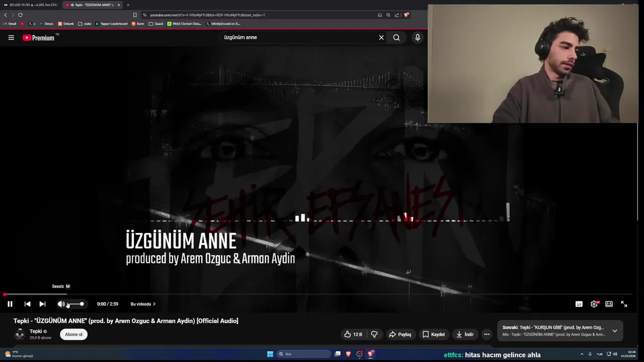Image resolution: width=644 pixels, height=362 pixels.
Task: Open player settings gear
Action: click(x=594, y=304)
